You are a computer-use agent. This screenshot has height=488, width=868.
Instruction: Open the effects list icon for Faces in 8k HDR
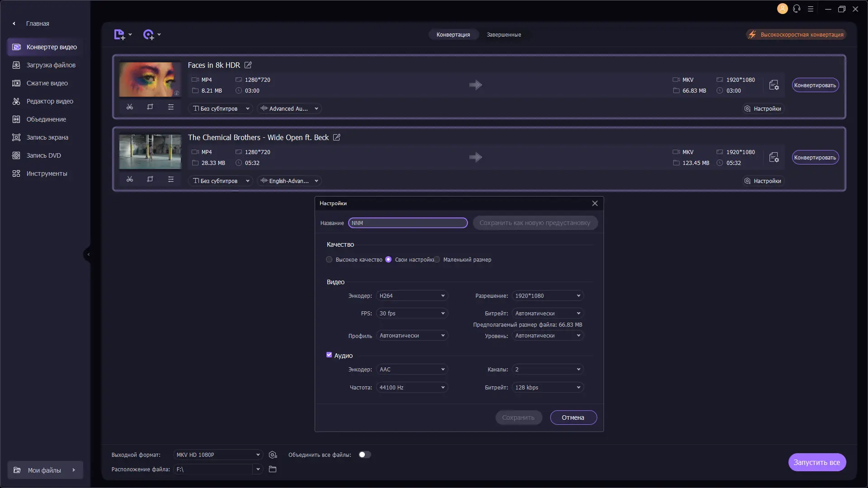point(171,107)
